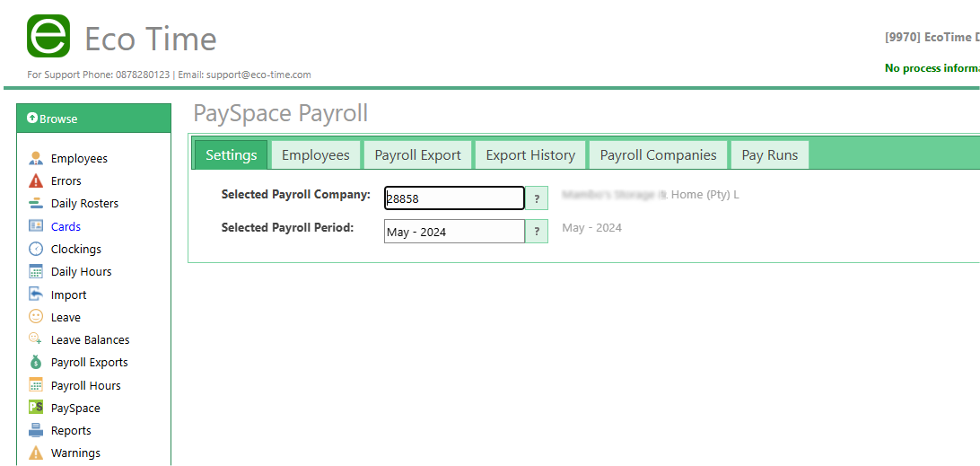Click the 'Selected Payroll Company:' label
980x466 pixels.
coord(296,194)
